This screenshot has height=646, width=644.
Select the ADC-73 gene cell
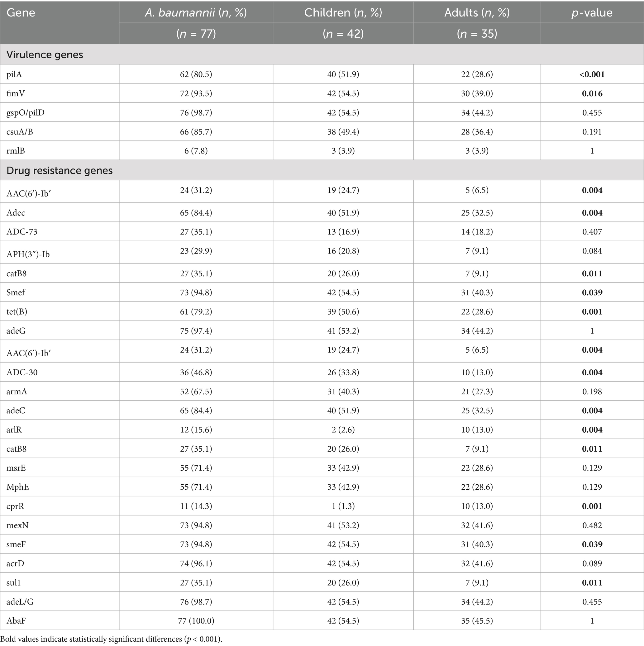(x=22, y=232)
